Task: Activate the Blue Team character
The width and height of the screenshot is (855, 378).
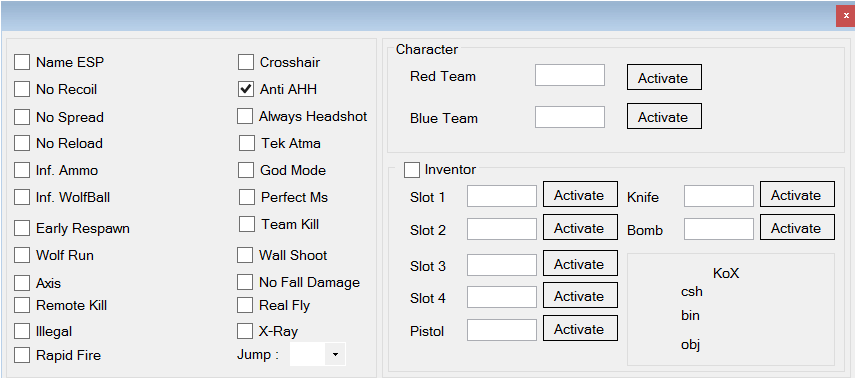Action: pos(664,117)
